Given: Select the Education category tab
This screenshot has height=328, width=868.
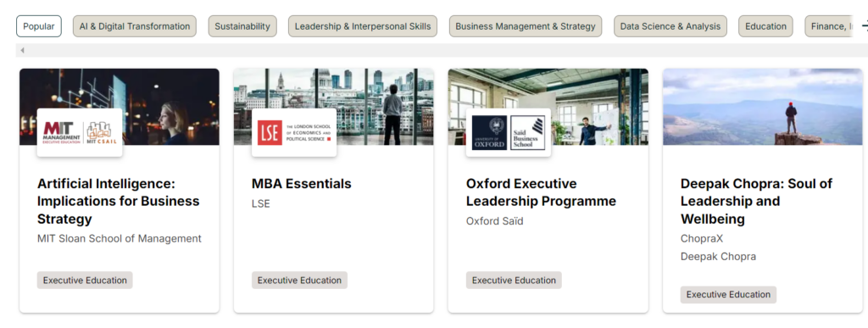Looking at the screenshot, I should pyautogui.click(x=765, y=26).
